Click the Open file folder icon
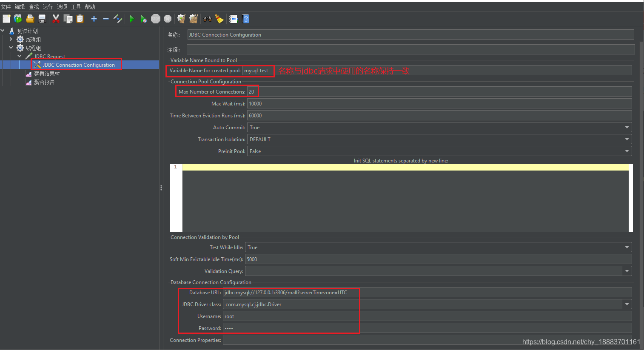The image size is (644, 350). point(30,19)
